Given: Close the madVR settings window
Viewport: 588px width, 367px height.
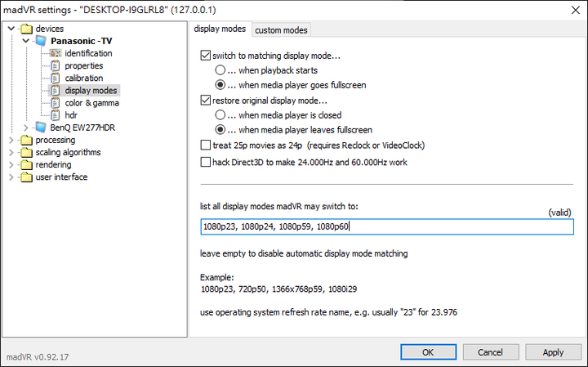Looking at the screenshot, I should coord(575,10).
